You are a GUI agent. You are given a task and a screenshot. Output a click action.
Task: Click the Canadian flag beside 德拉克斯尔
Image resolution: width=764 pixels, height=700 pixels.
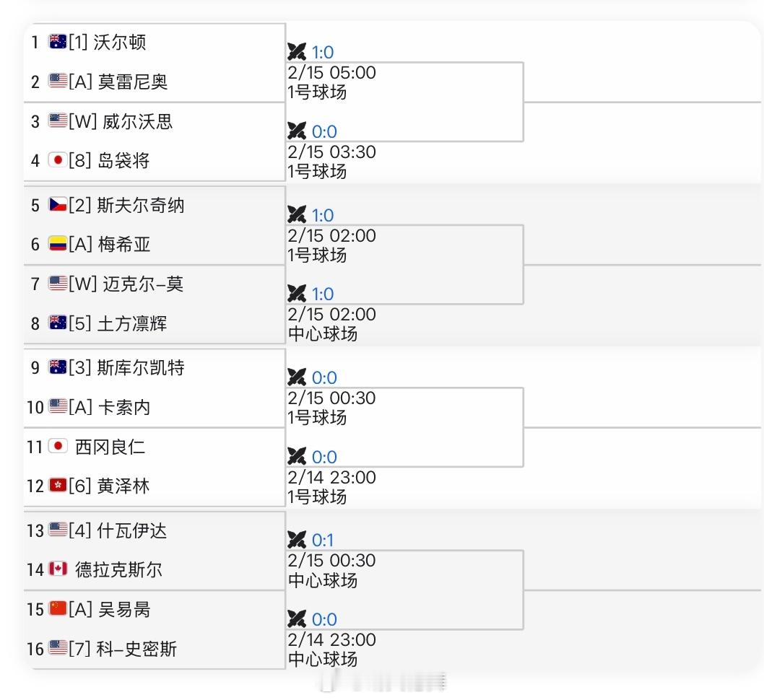point(58,569)
